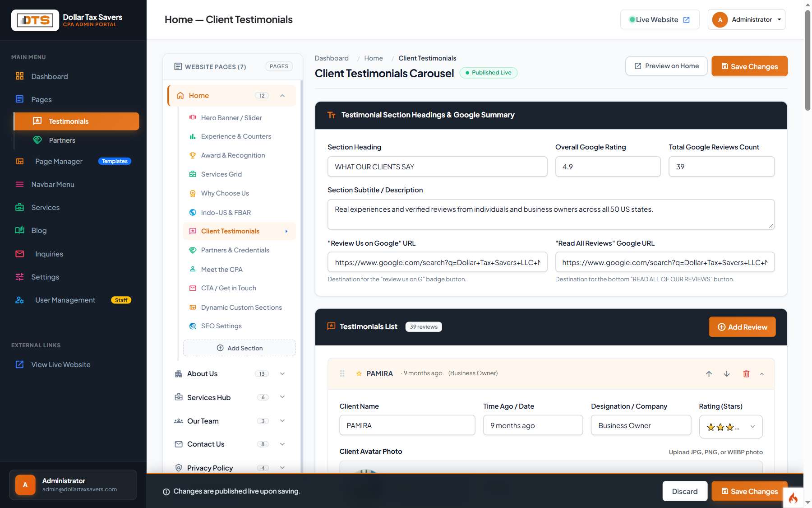This screenshot has width=812, height=508.
Task: Click the star icon beside the PAMIRA name
Action: pyautogui.click(x=359, y=373)
